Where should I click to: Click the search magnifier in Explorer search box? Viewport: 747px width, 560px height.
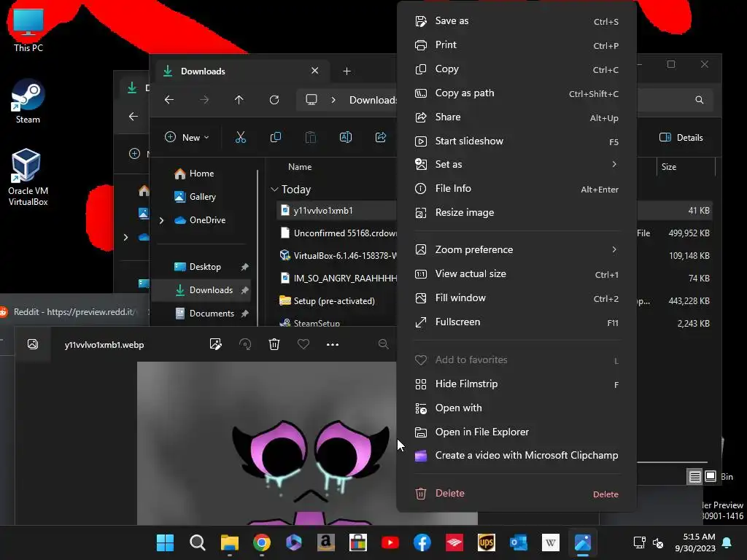[699, 99]
